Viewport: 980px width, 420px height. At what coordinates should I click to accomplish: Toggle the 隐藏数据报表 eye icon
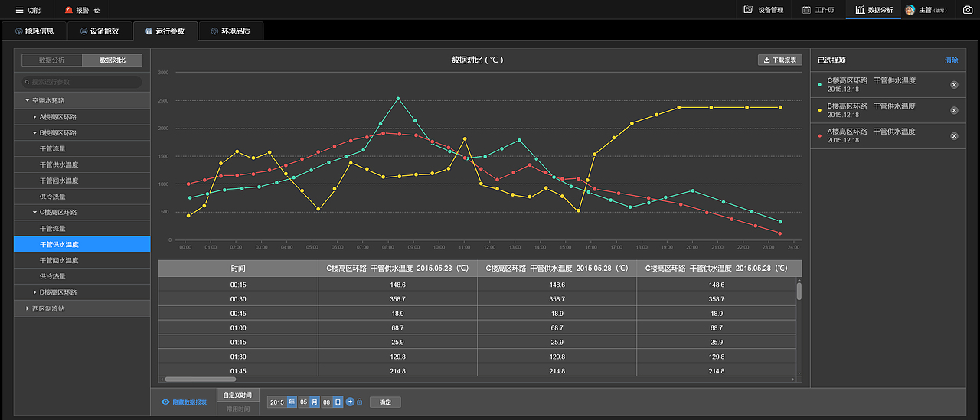click(x=165, y=402)
